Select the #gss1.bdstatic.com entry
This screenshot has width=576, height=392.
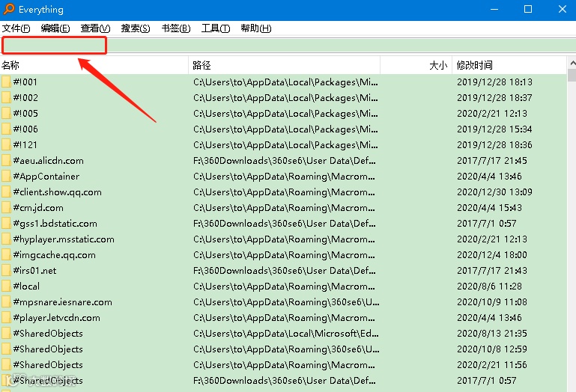point(55,223)
